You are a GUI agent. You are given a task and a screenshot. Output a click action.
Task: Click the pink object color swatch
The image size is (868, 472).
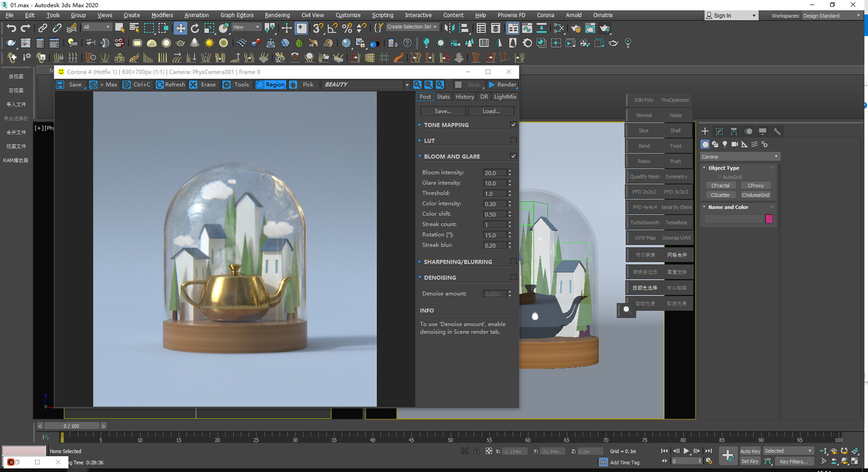tap(769, 219)
